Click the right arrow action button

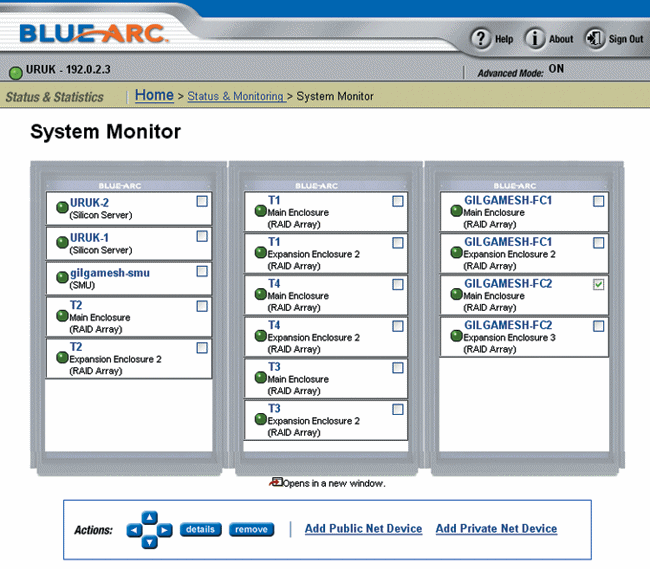pyautogui.click(x=165, y=530)
